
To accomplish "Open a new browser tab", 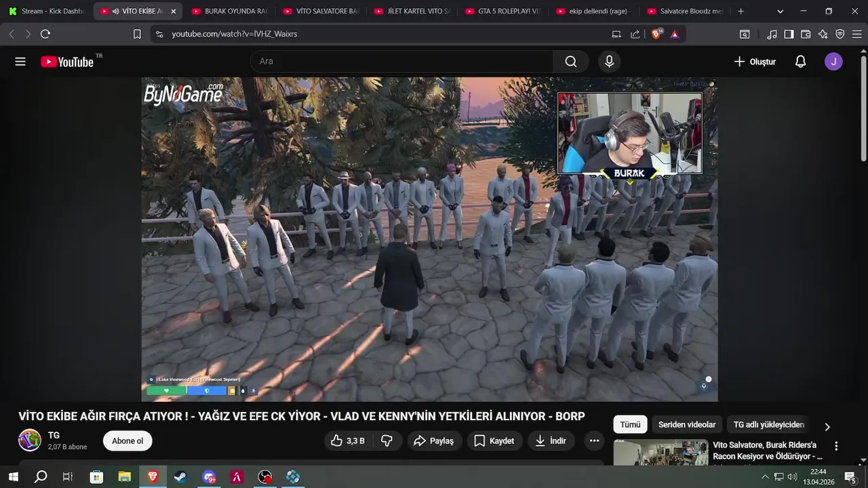I will [741, 12].
